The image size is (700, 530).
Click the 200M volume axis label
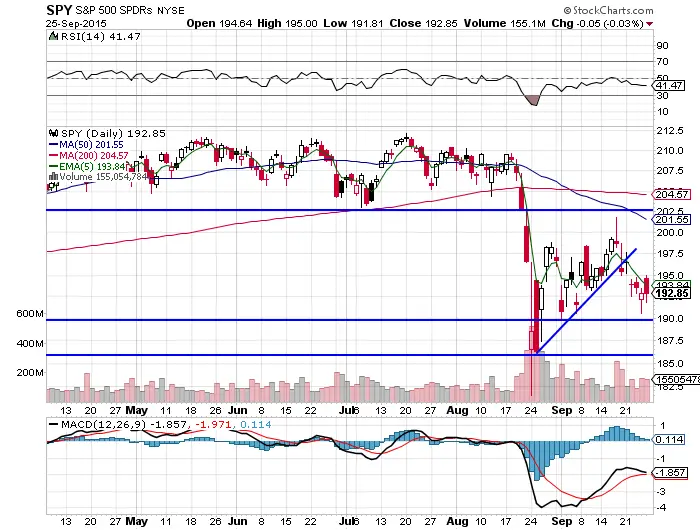point(30,372)
